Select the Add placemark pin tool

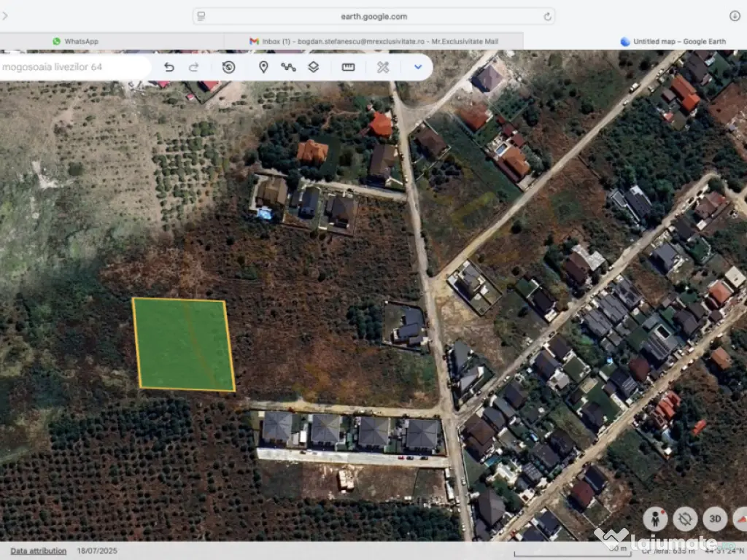tap(263, 67)
